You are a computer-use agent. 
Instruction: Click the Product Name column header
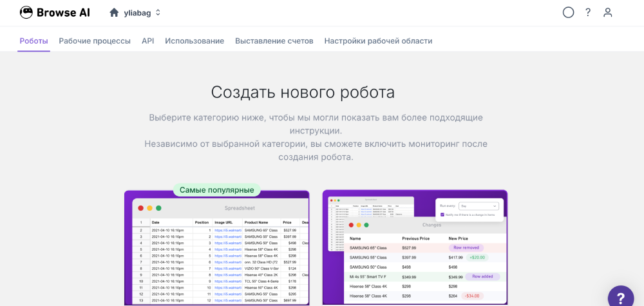click(257, 222)
